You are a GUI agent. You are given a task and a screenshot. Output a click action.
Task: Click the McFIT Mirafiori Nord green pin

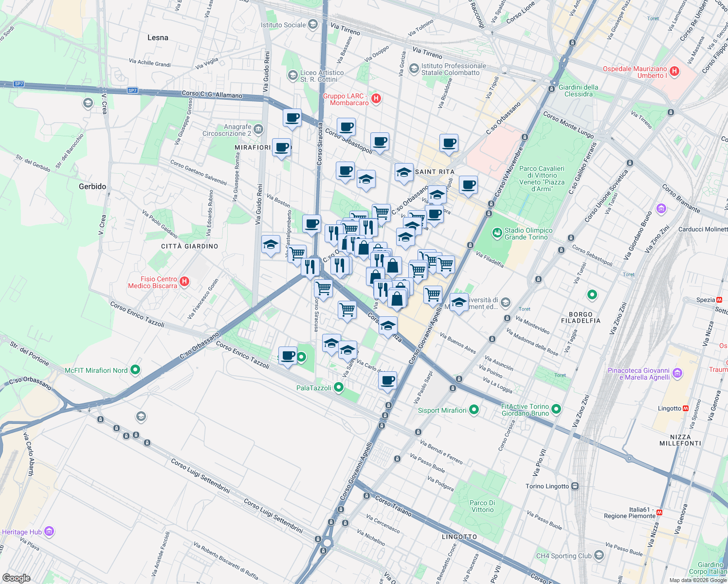135,370
